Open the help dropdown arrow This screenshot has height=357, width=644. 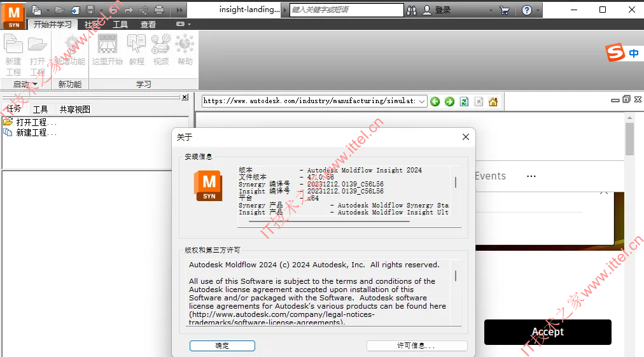point(538,10)
